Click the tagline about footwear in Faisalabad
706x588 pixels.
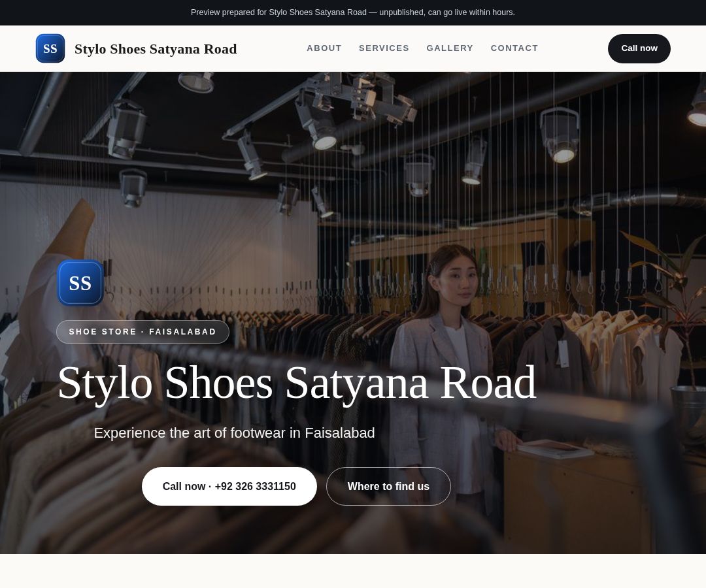(x=234, y=433)
